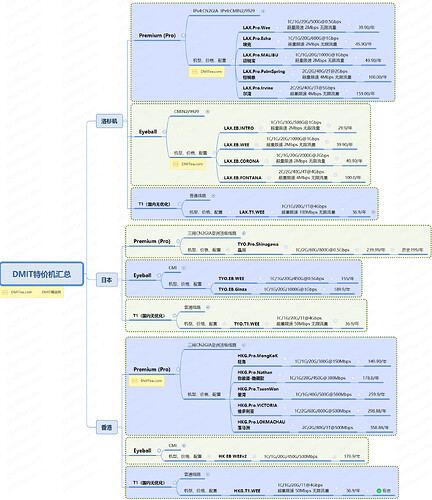The width and height of the screenshot is (432, 500).
Task: Click the small icon at the end of the LAX.T1.WEE row
Action: click(373, 212)
